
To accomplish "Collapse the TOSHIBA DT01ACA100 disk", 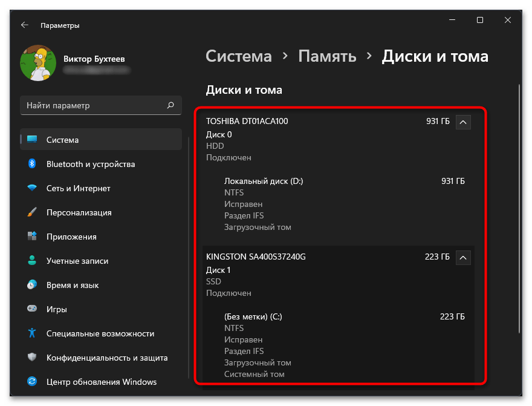I will (462, 122).
